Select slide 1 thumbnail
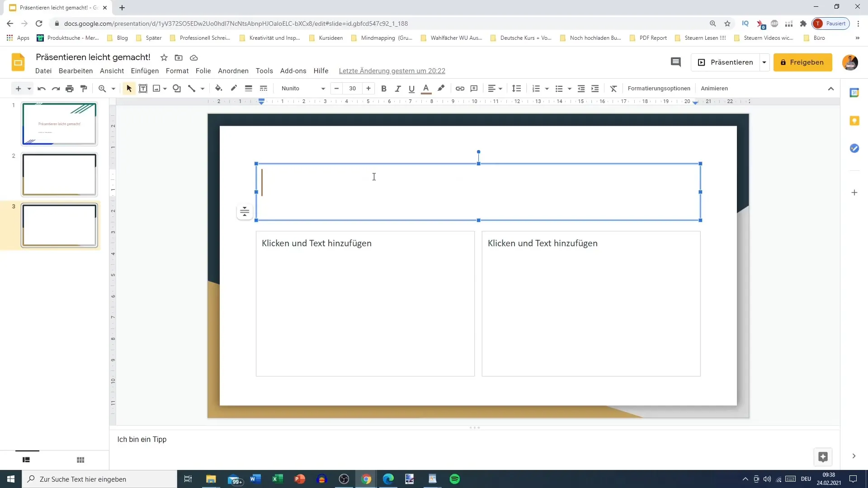This screenshot has height=488, width=868. [59, 124]
